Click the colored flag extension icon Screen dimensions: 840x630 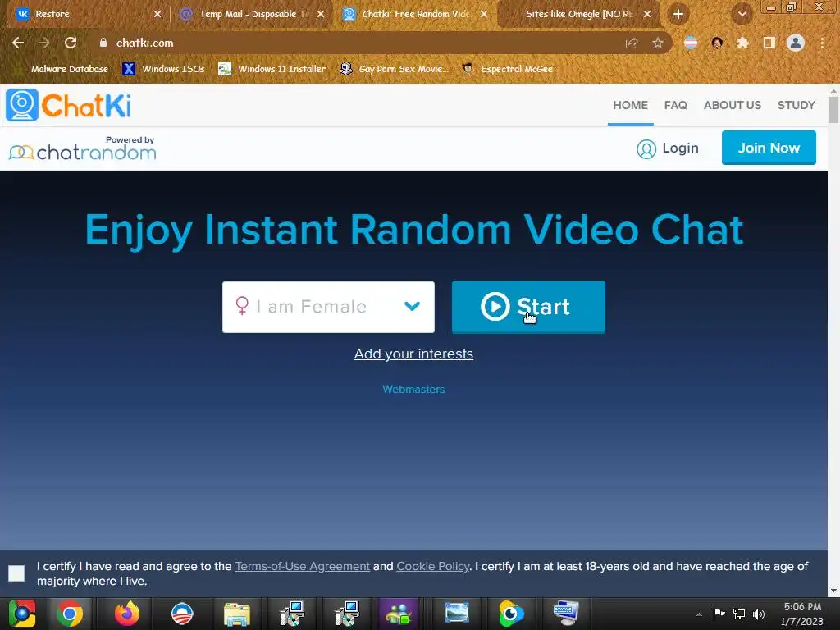tap(691, 43)
